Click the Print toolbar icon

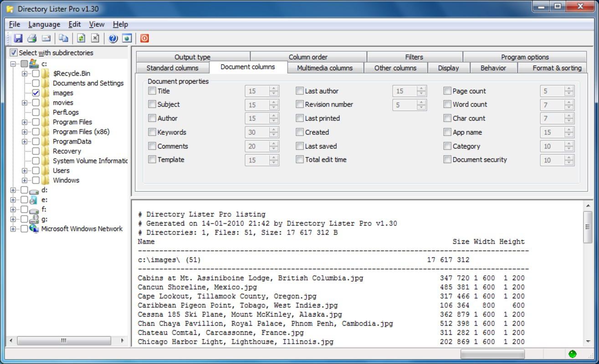point(32,38)
